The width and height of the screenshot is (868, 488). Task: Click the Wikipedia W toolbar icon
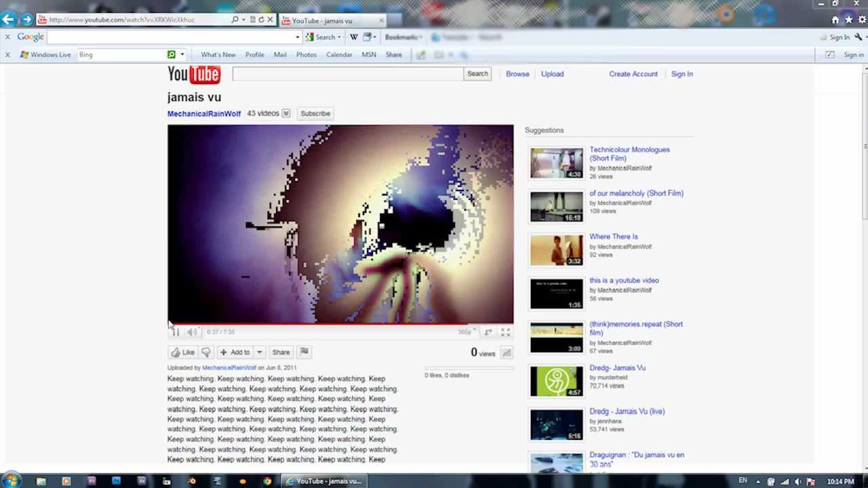point(354,37)
